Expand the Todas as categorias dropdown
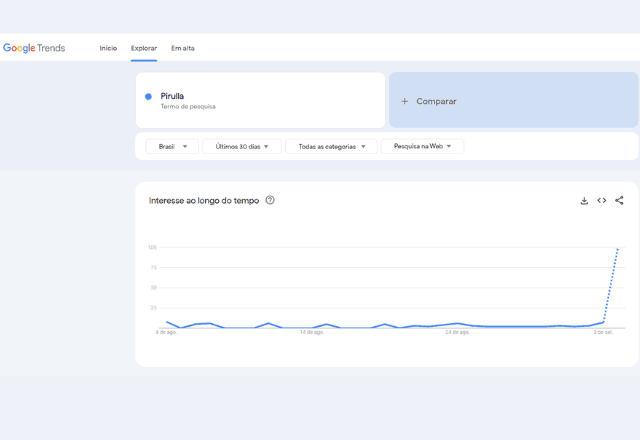 pos(331,147)
